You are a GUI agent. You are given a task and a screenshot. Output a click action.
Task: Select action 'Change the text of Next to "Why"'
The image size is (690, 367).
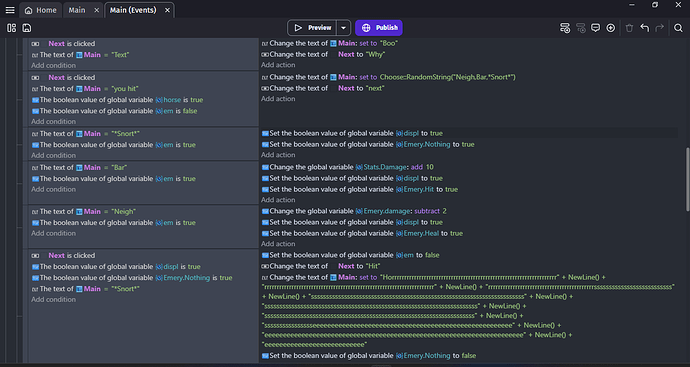coord(323,55)
